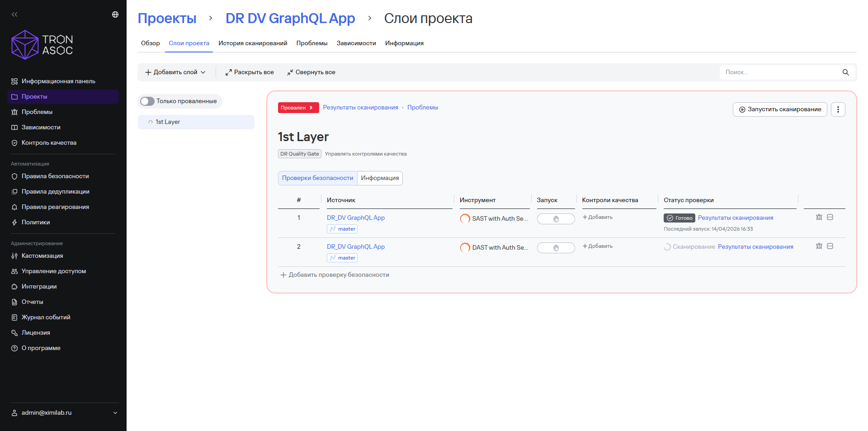Toggle the "Только проваленные" switch

[x=147, y=101]
